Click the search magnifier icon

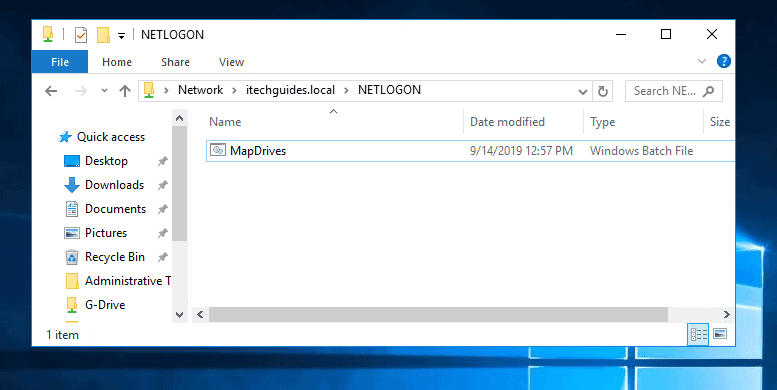click(x=709, y=91)
